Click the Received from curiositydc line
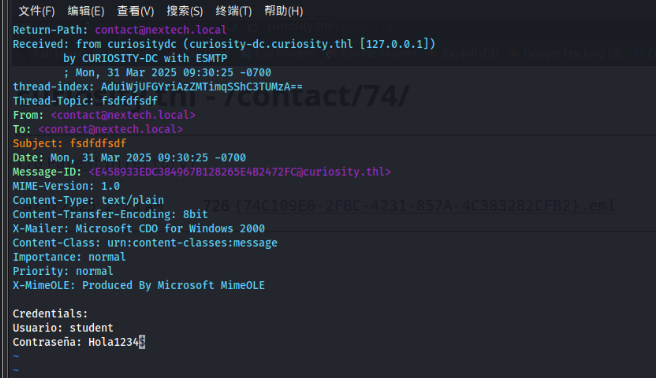 tap(224, 44)
